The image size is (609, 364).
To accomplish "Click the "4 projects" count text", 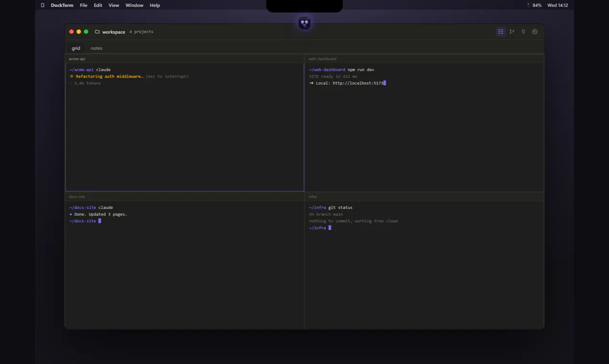I will (141, 32).
